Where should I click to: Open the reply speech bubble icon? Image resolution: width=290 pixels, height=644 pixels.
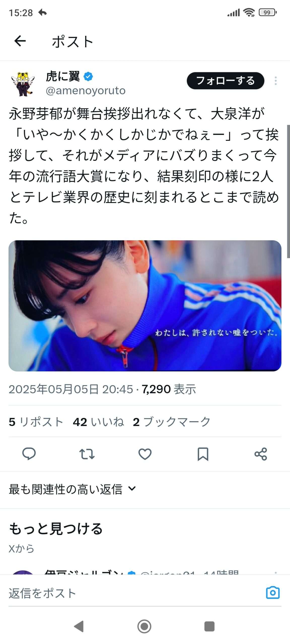tap(29, 454)
